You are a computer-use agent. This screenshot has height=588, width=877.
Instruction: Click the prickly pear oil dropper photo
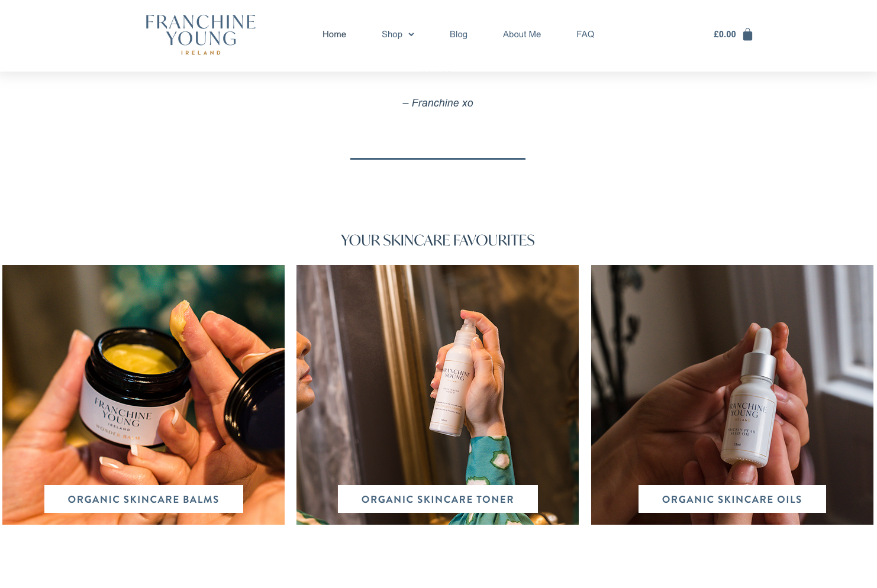click(732, 395)
